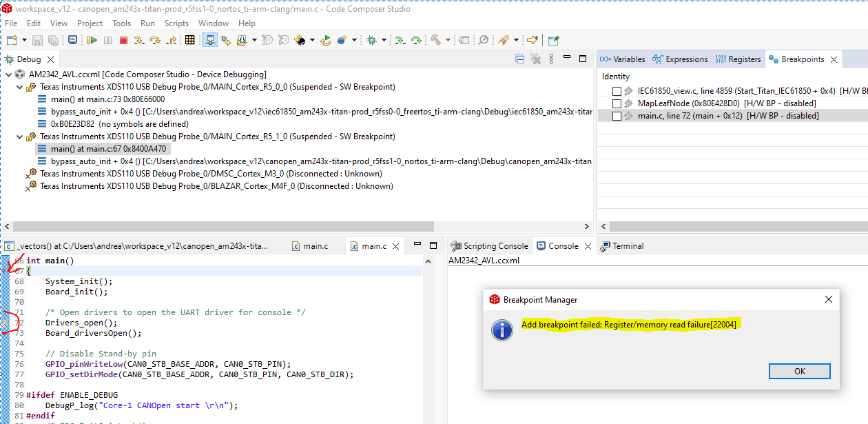Open the CPU Reset dropdown arrow
Image resolution: width=868 pixels, height=424 pixels.
coord(312,40)
